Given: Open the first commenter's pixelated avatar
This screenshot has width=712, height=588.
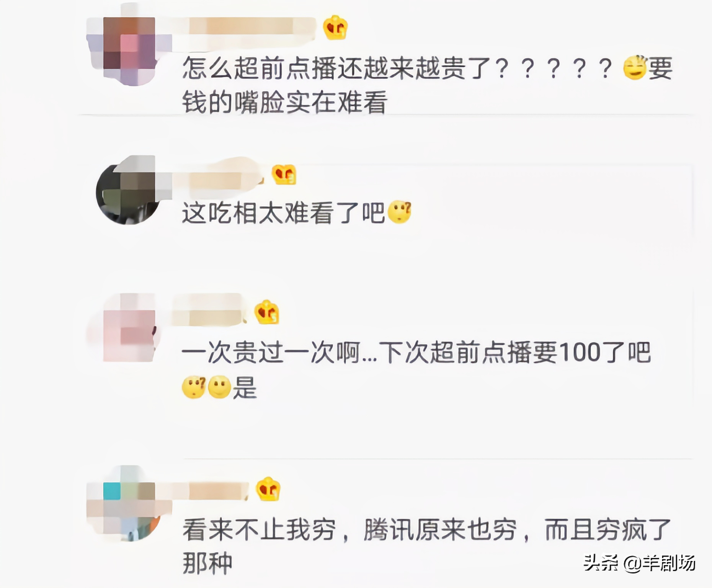Looking at the screenshot, I should (129, 50).
